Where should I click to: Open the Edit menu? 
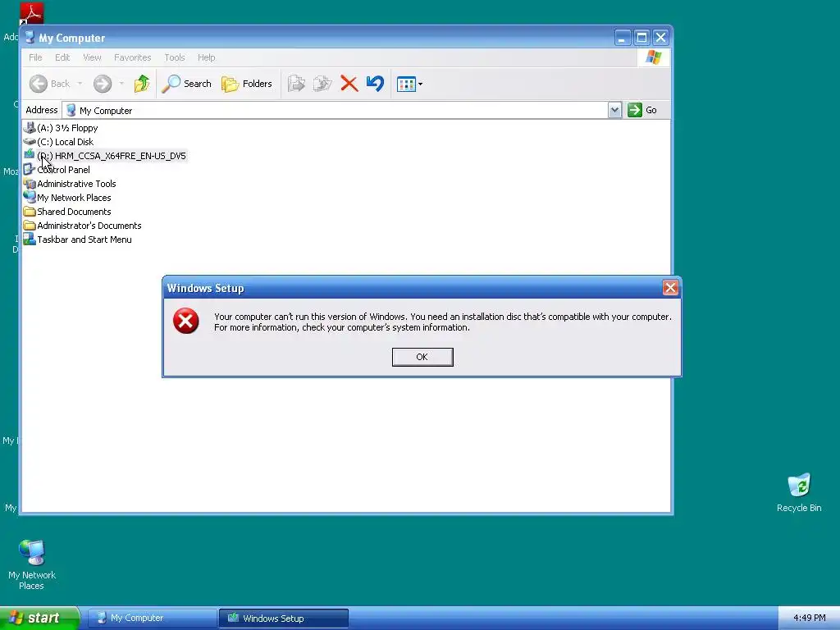(62, 57)
